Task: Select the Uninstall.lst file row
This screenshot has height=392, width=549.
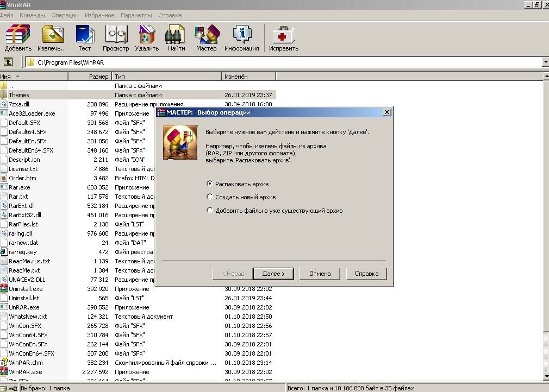Action: [138, 298]
